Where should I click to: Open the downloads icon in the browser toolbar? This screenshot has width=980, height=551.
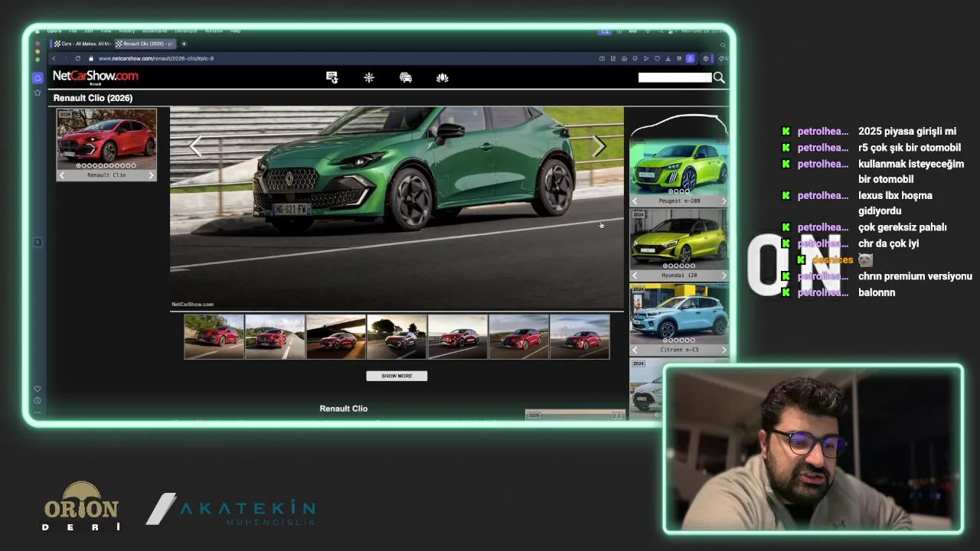[668, 58]
